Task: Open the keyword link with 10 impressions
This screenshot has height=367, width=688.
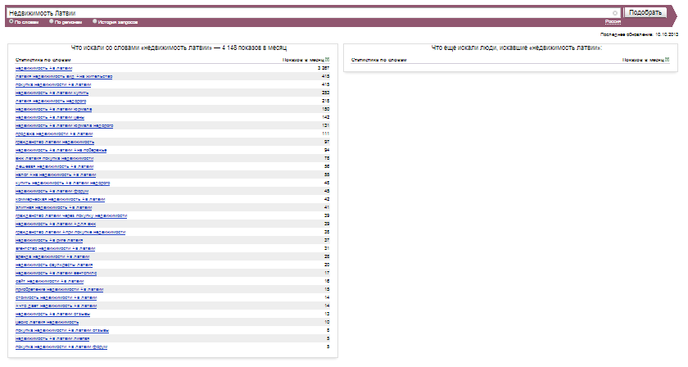Action: tap(47, 322)
